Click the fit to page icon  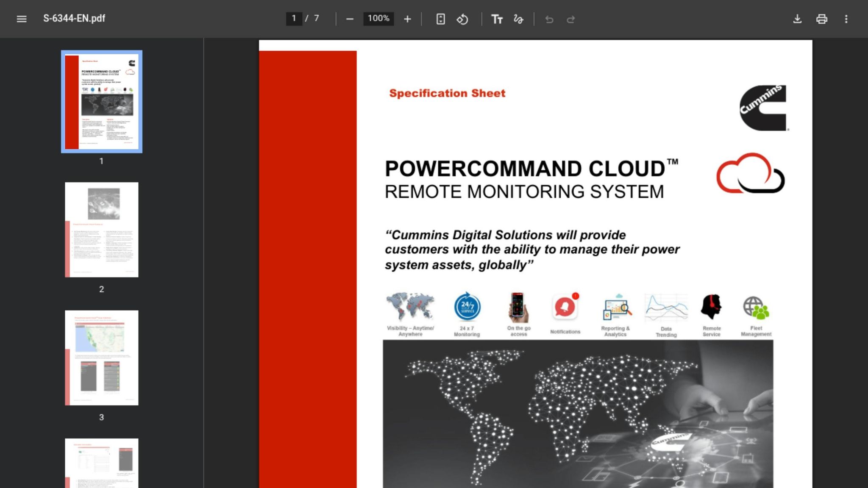[441, 19]
